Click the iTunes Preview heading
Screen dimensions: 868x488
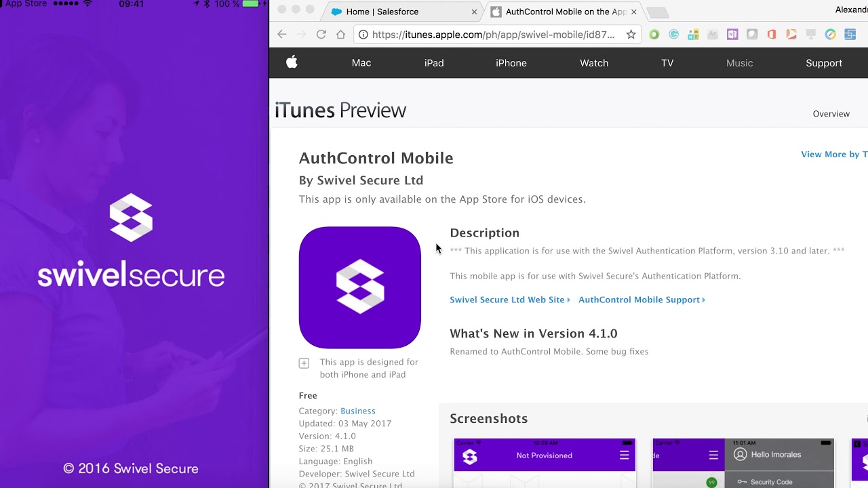340,110
